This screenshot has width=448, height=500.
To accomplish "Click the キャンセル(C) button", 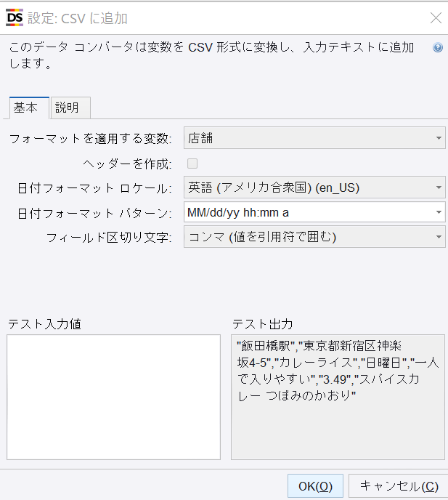I will (x=399, y=486).
